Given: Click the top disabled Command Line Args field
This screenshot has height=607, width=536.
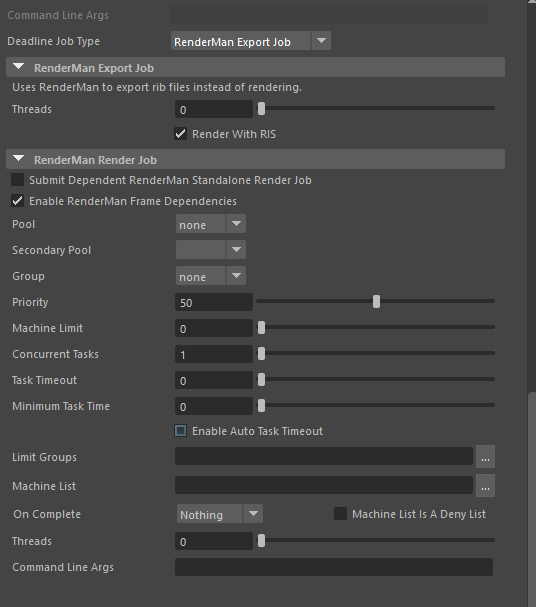Looking at the screenshot, I should pyautogui.click(x=329, y=15).
